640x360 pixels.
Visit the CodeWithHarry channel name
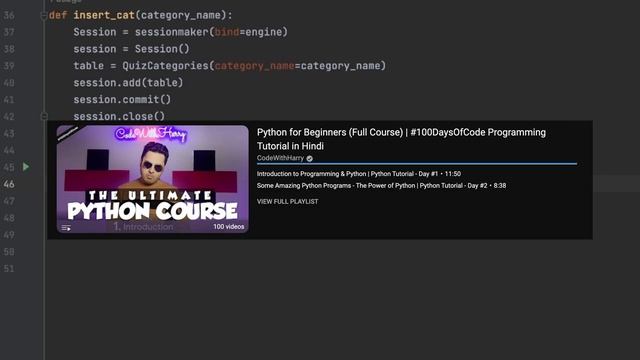point(280,158)
